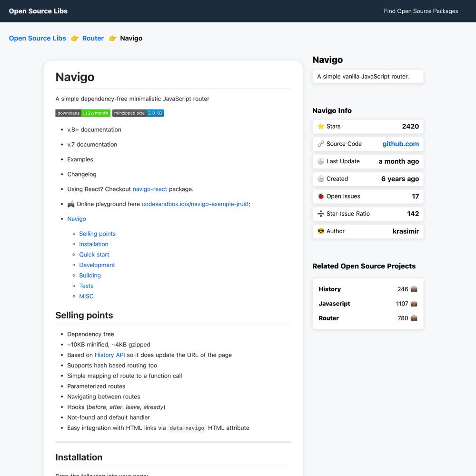Click the star-issue ratio value 142
Viewport: 476px width, 476px height.
click(x=413, y=214)
